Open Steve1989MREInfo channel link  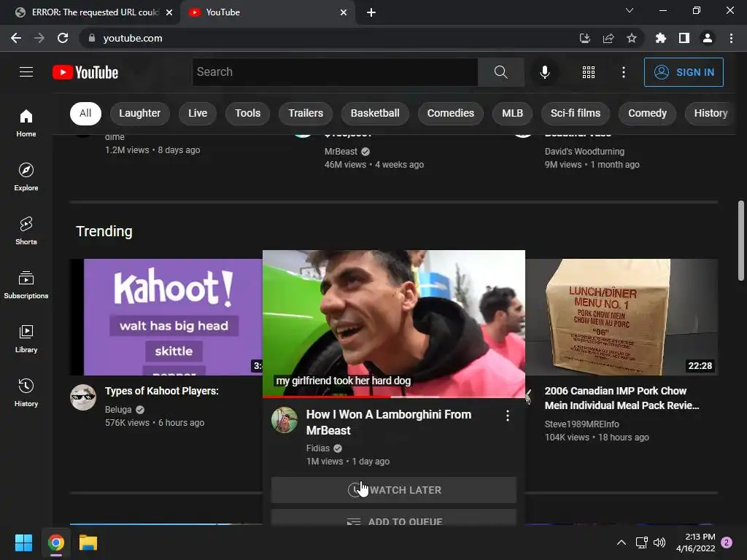[581, 424]
